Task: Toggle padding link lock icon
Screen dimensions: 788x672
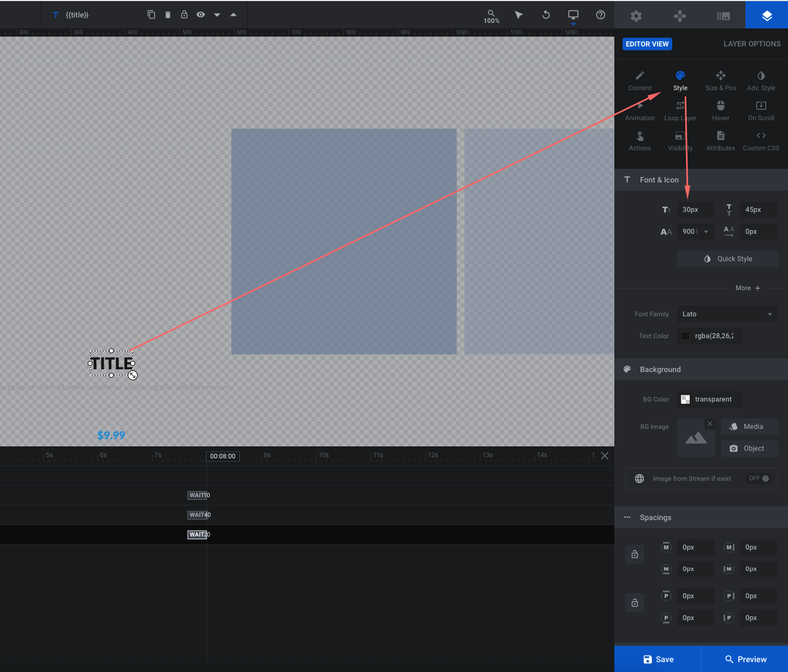Action: (635, 603)
